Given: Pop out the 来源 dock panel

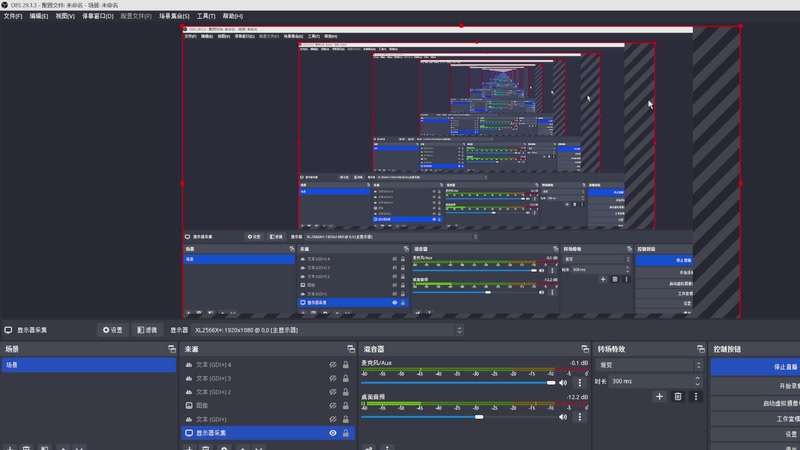Looking at the screenshot, I should click(351, 349).
